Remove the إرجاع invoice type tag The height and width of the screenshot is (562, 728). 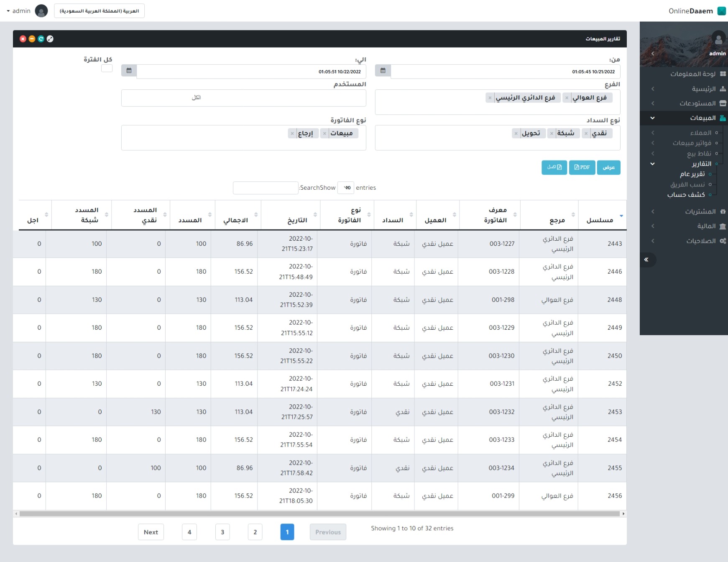[292, 133]
